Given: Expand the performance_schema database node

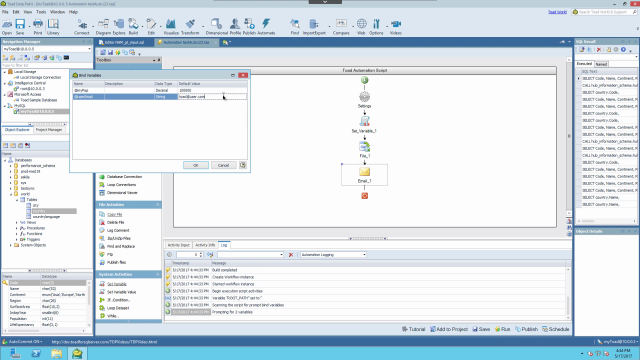Looking at the screenshot, I should pos(11,166).
